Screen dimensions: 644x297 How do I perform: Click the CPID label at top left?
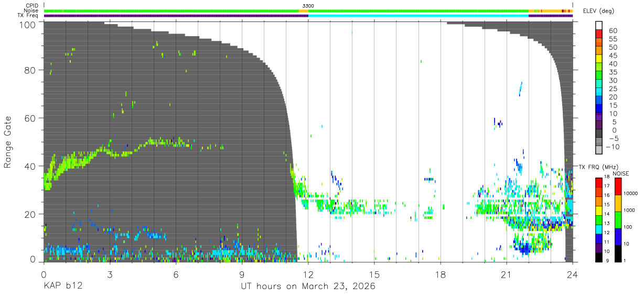point(31,5)
